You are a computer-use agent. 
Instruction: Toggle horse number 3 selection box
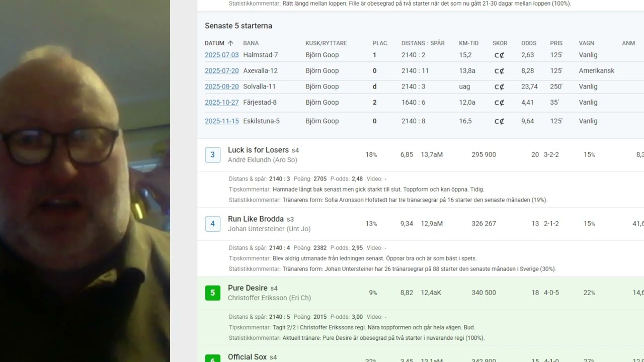(x=212, y=155)
